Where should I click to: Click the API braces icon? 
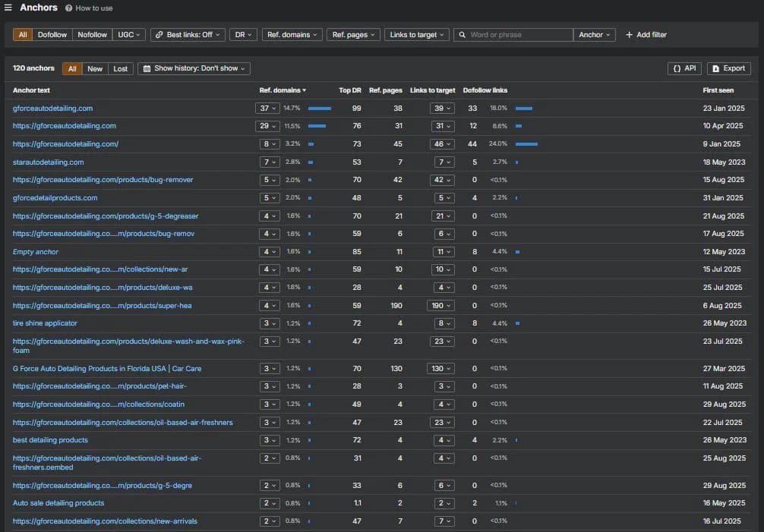tap(677, 68)
